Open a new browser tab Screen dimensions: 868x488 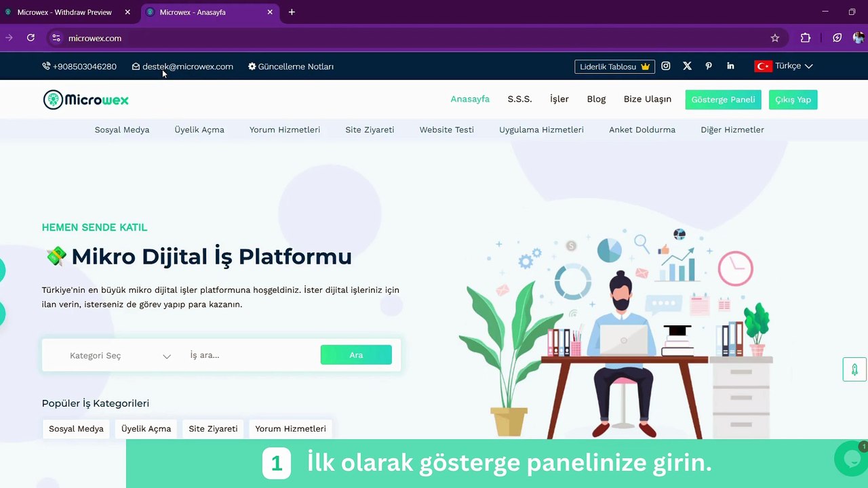[x=292, y=12]
